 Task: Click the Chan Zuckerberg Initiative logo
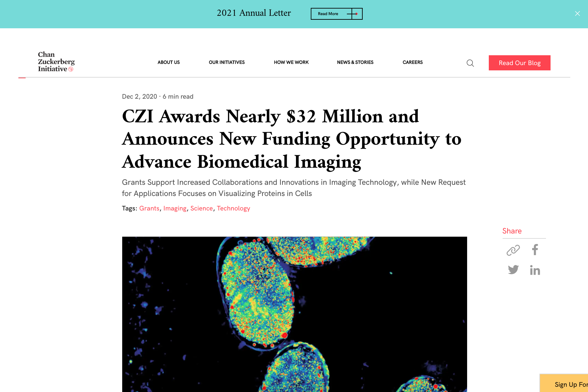[56, 62]
